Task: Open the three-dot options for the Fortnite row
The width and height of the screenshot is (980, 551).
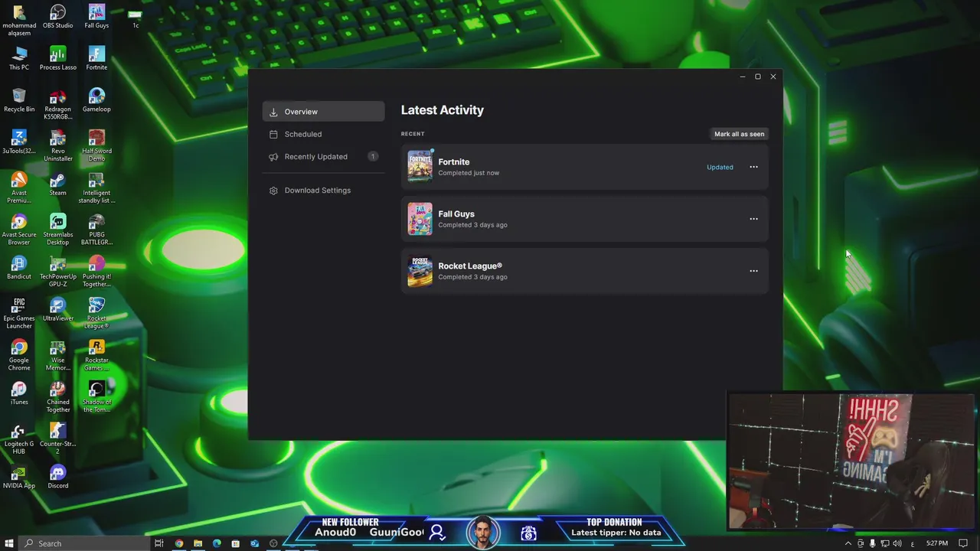Action: pyautogui.click(x=753, y=167)
